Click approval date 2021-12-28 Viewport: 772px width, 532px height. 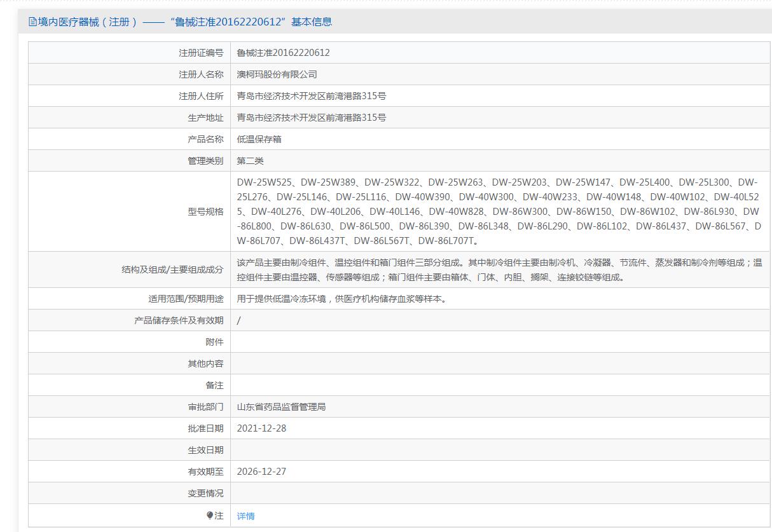pos(261,428)
